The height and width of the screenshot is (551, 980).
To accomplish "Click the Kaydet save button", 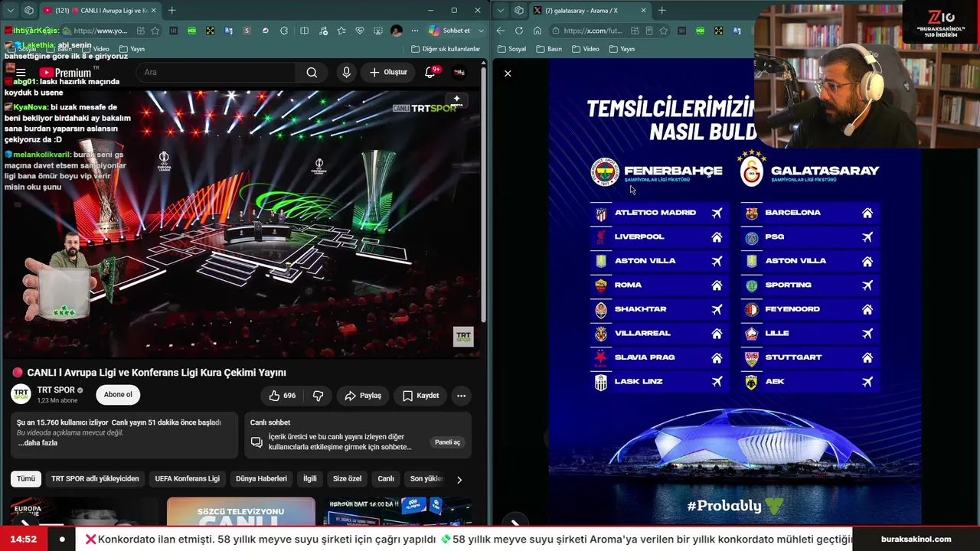I will point(420,396).
